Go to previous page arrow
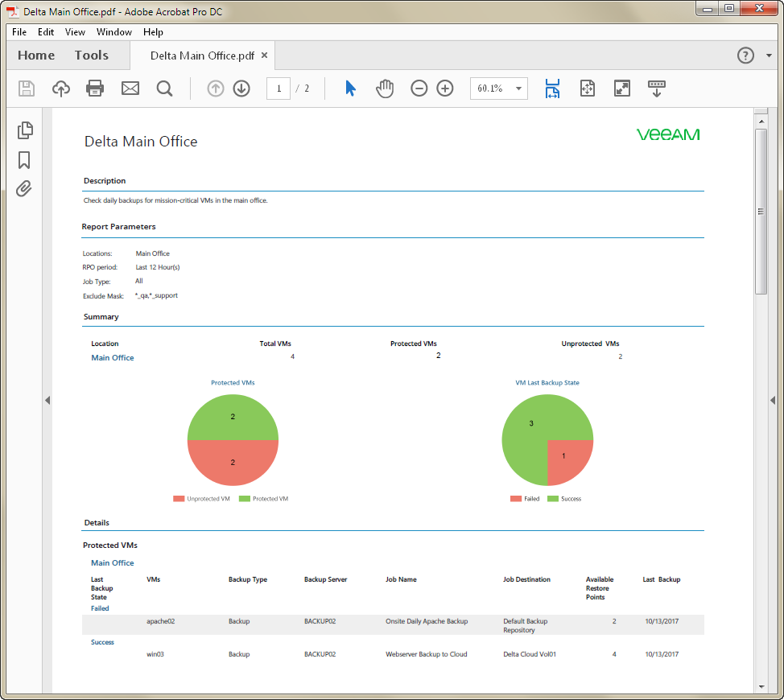784x700 pixels. click(x=216, y=89)
